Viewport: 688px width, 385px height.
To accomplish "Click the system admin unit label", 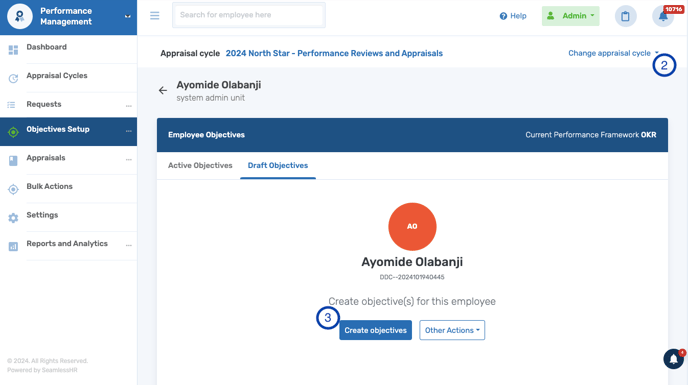I will click(x=211, y=98).
